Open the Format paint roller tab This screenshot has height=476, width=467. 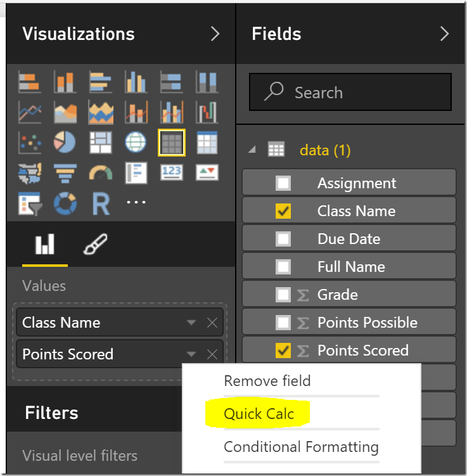(95, 245)
